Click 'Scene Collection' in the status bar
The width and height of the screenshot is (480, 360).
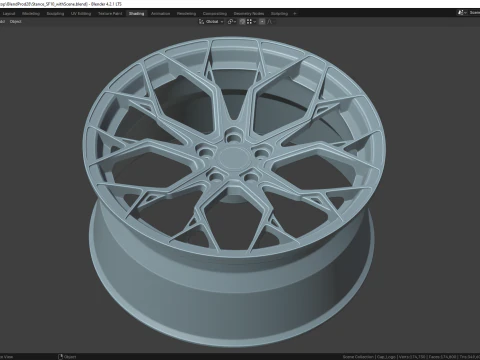[x=358, y=357]
